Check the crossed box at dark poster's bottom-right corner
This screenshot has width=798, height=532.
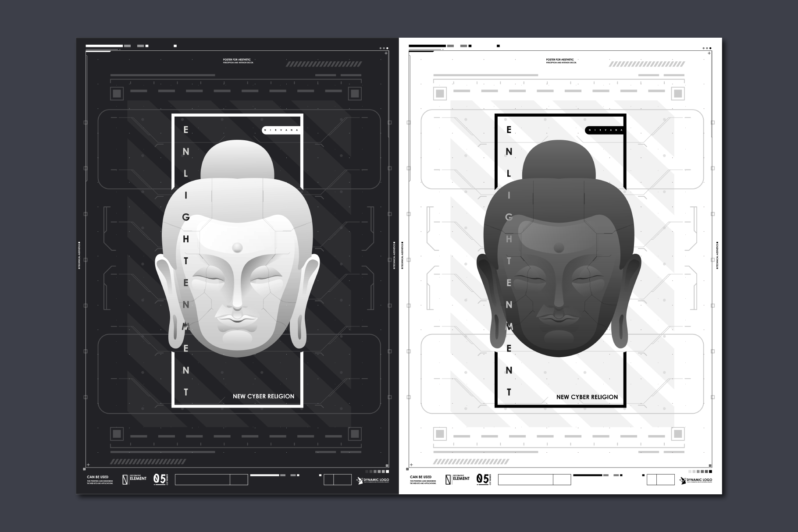(387, 466)
